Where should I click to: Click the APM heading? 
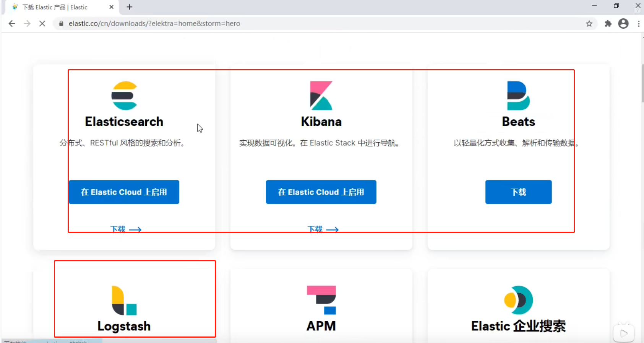(x=321, y=326)
